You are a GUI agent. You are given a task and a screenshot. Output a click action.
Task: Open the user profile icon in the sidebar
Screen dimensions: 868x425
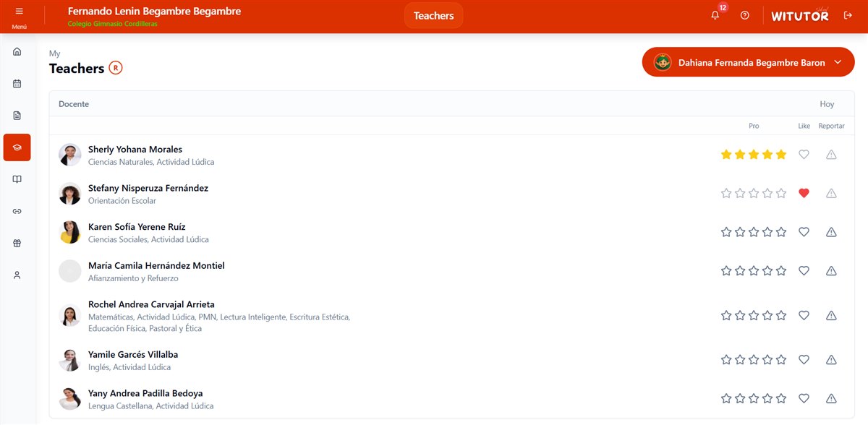pos(17,275)
